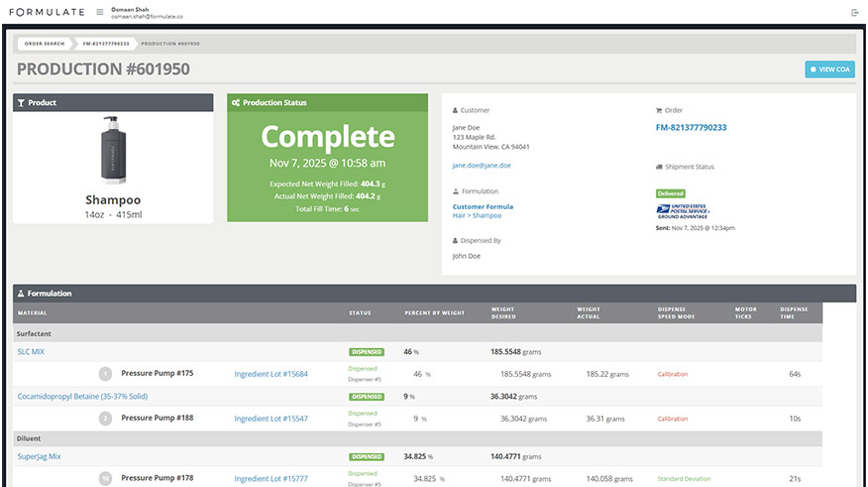The width and height of the screenshot is (868, 487).
Task: Click the shopping cart Order icon
Action: (x=659, y=110)
